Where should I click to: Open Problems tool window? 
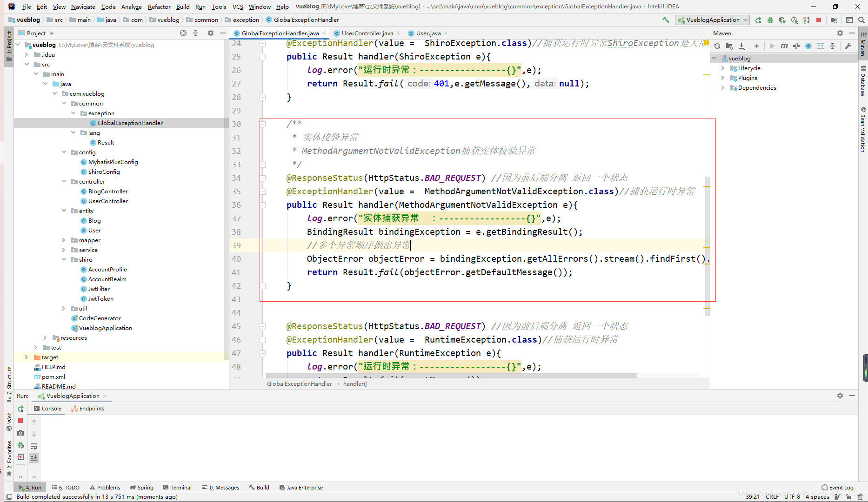[x=105, y=488]
